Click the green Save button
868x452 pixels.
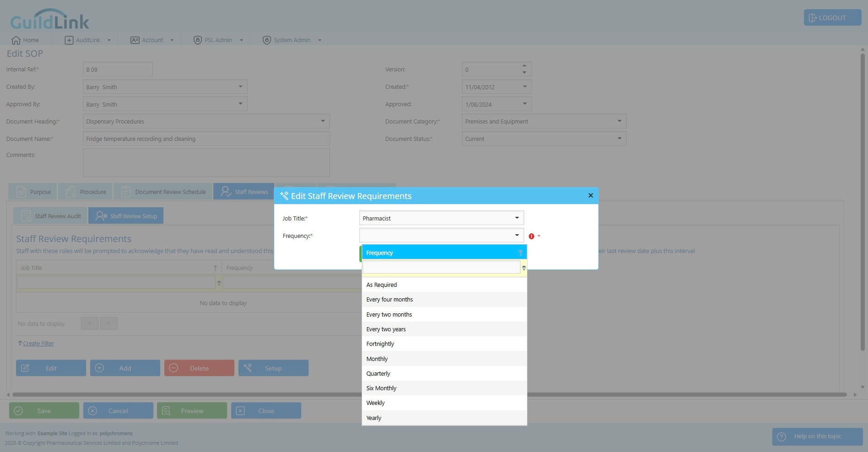[44, 410]
